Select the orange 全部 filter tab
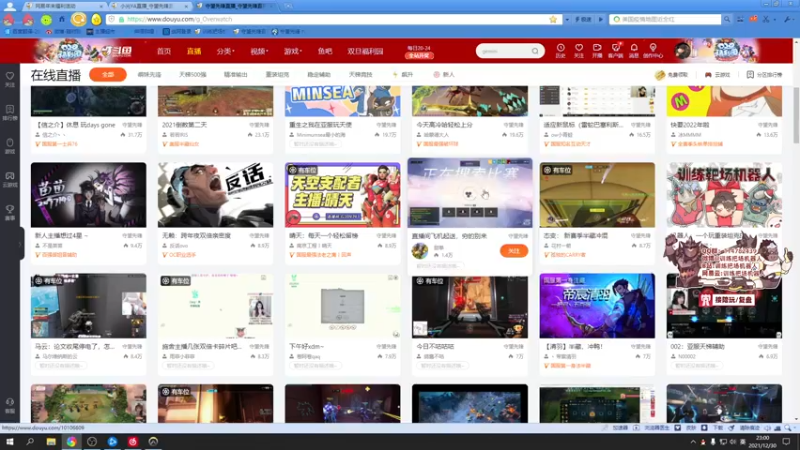The width and height of the screenshot is (800, 450). [x=108, y=74]
